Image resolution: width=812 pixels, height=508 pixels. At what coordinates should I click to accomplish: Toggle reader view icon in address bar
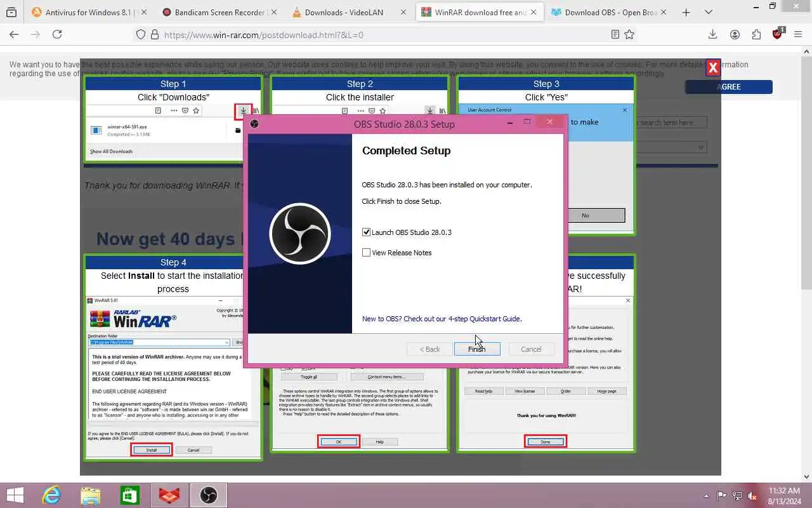pos(615,34)
